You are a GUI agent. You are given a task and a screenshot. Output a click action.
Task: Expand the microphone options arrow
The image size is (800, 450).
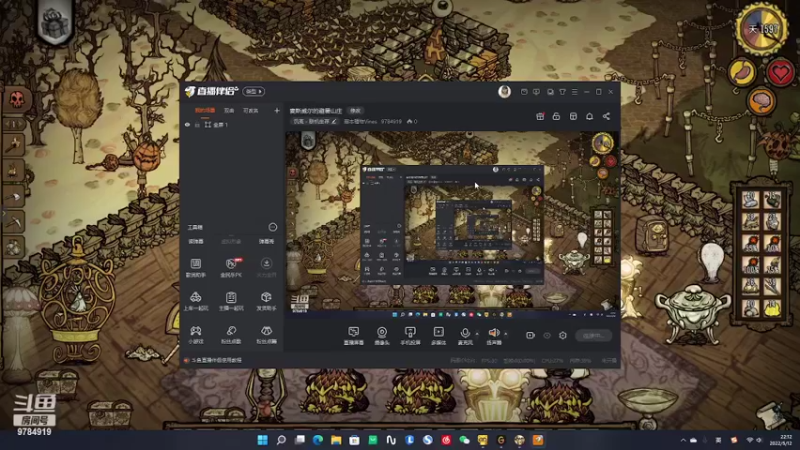(477, 334)
